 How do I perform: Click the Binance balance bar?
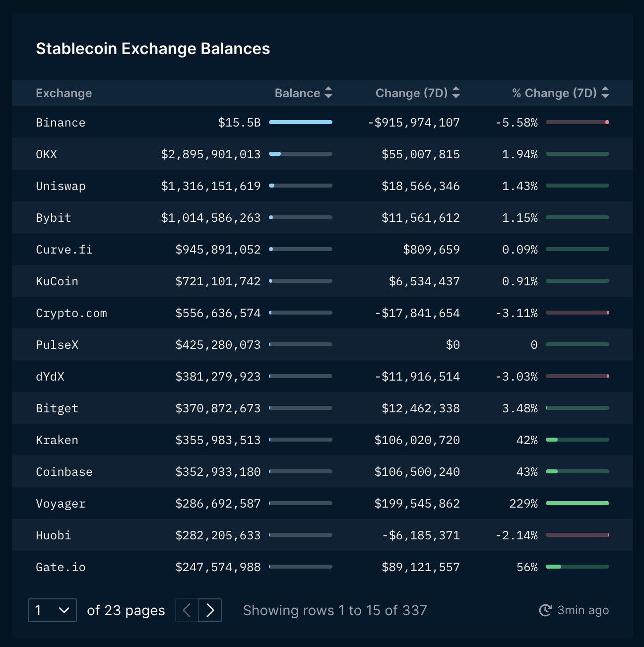tap(301, 122)
